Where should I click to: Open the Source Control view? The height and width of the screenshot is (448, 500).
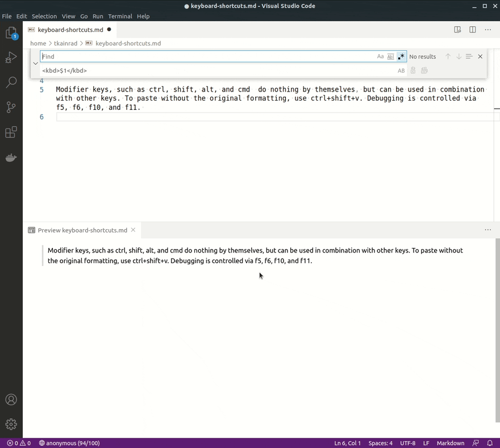pos(11,107)
